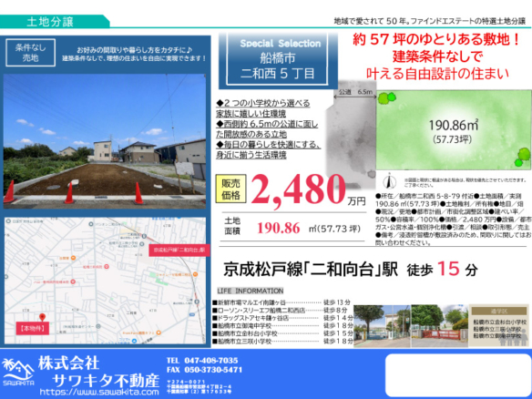The height and width of the screenshot is (399, 532).
Task: Open the neighborhood map image
Action: point(105,281)
